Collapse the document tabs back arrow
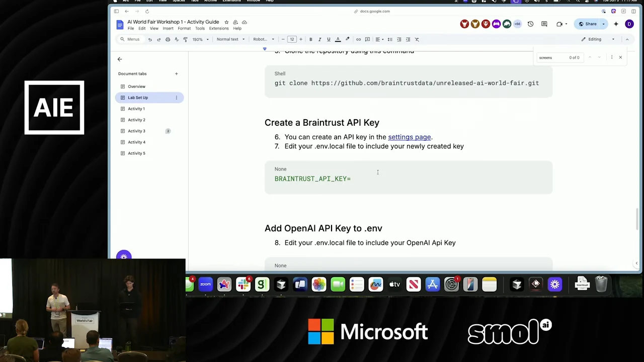This screenshot has height=362, width=644. (120, 59)
